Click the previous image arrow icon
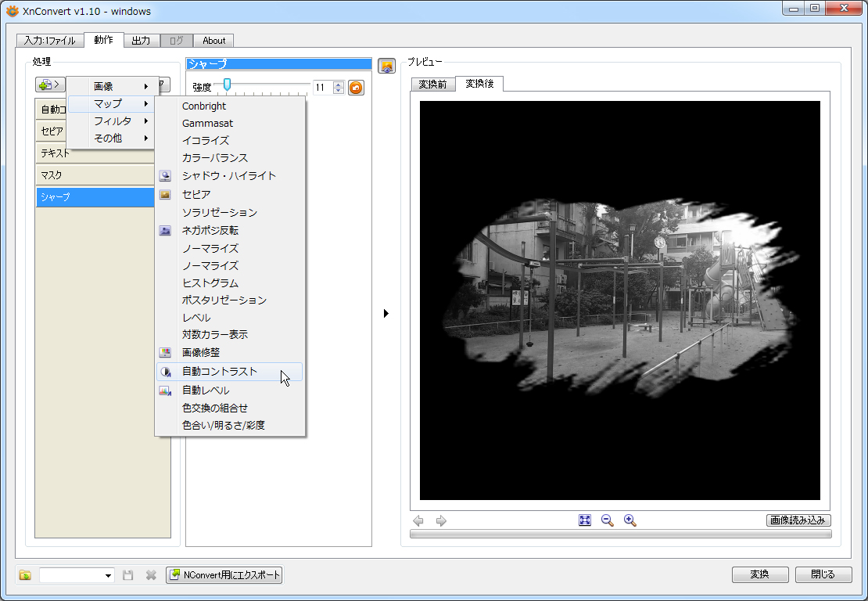 418,520
